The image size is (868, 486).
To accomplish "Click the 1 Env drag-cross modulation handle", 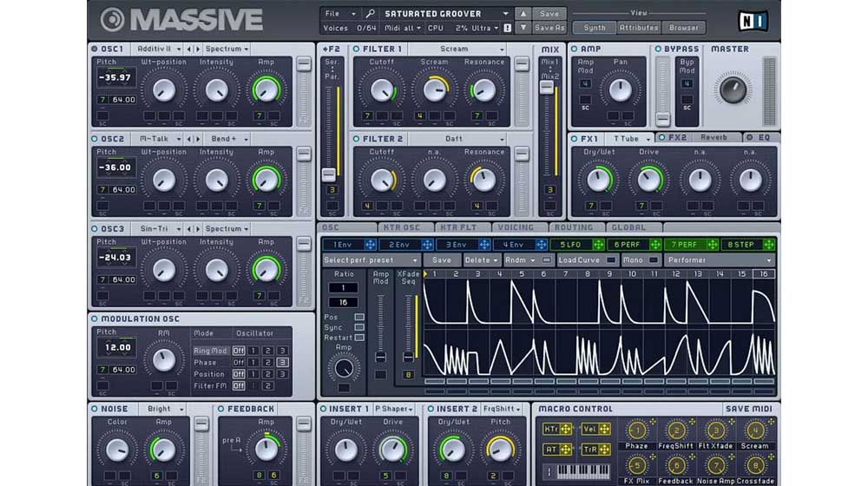I will [370, 244].
